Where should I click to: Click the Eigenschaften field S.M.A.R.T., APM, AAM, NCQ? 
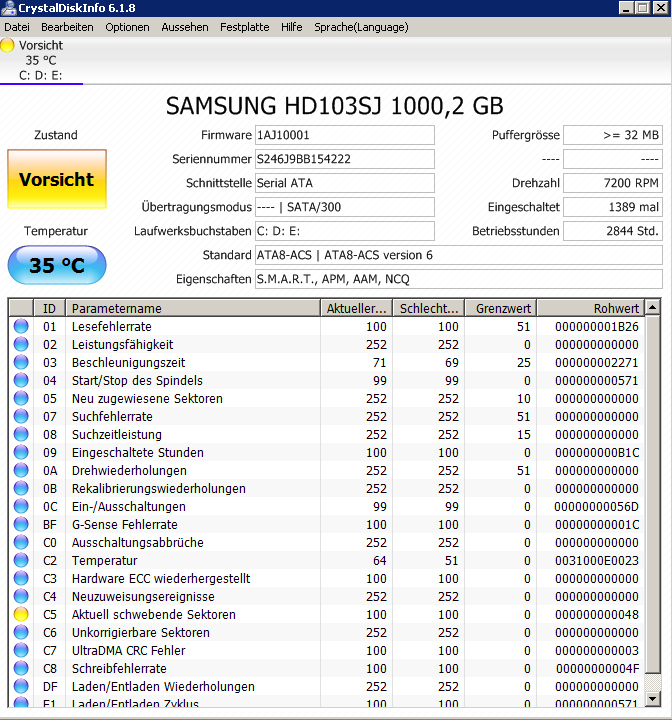(458, 279)
